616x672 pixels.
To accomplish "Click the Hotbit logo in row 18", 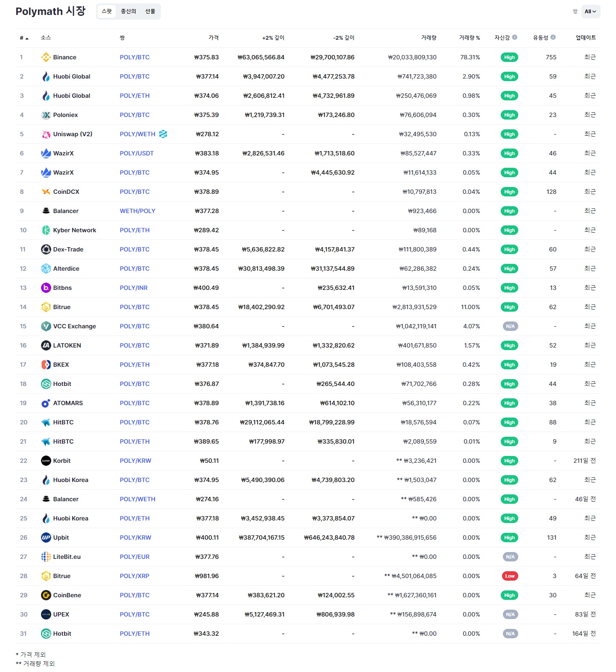I will (46, 384).
